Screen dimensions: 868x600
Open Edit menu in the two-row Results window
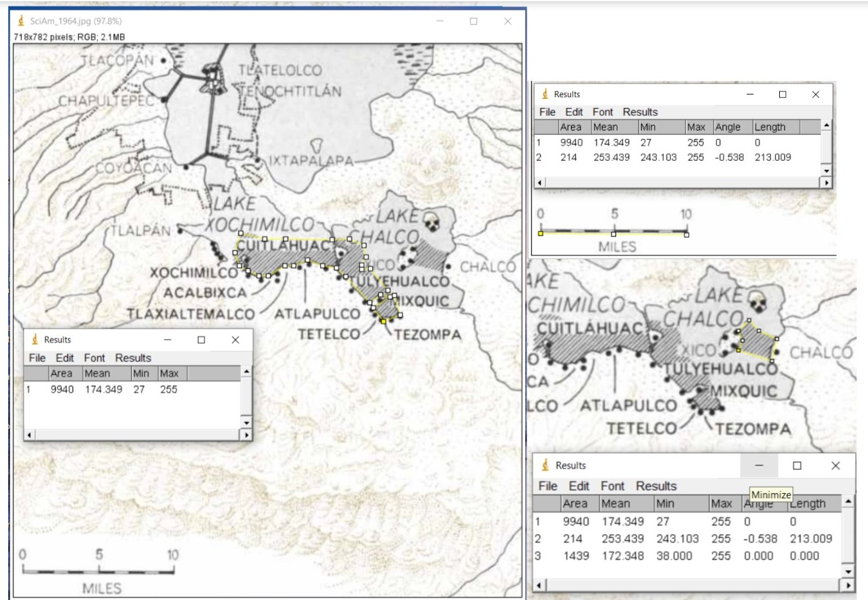click(574, 112)
